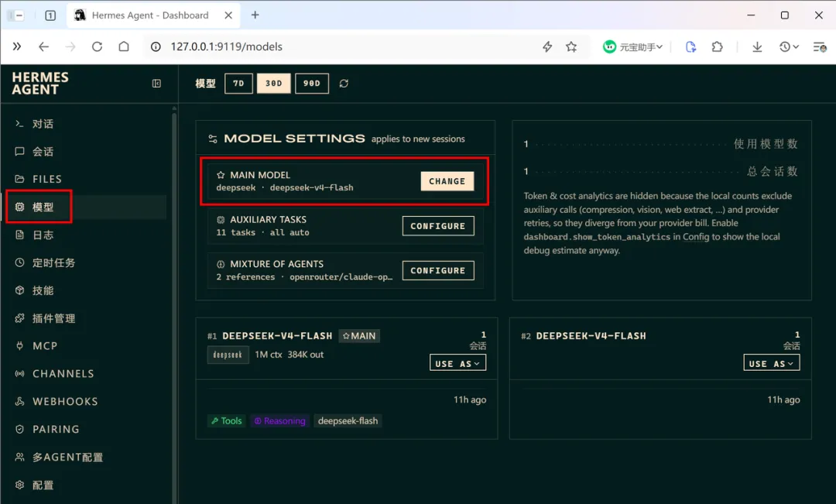
Task: Click the HERMES AGENT logo
Action: (x=40, y=84)
